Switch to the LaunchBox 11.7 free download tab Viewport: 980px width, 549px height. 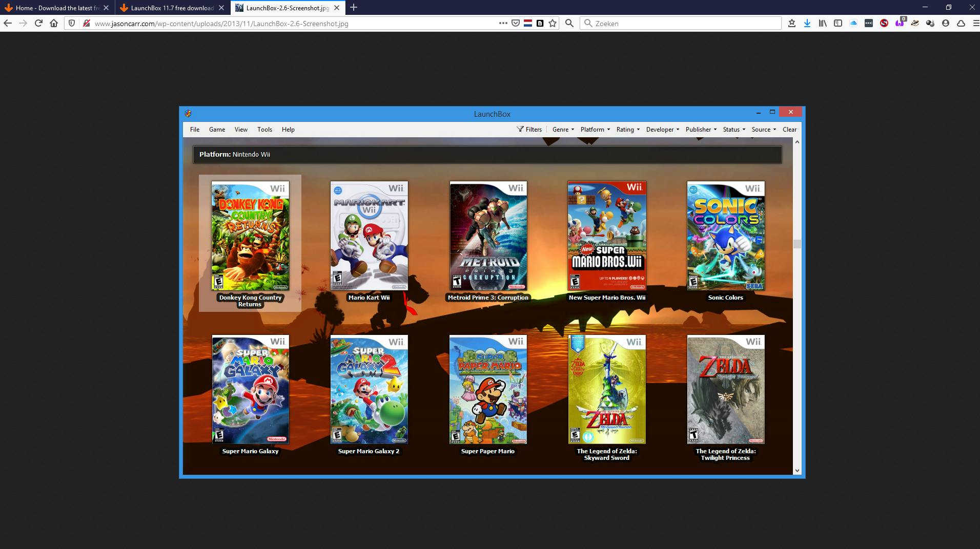click(173, 8)
